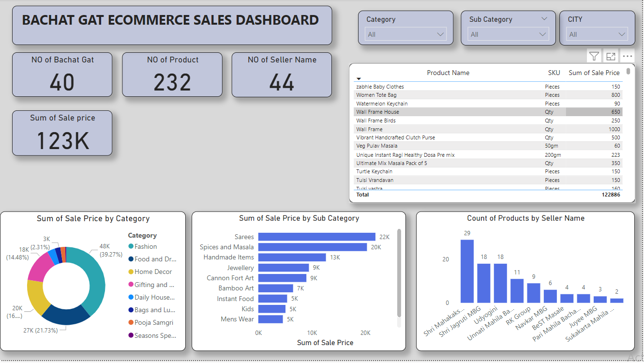Open focus mode for the product table
644x363 pixels.
pos(611,56)
